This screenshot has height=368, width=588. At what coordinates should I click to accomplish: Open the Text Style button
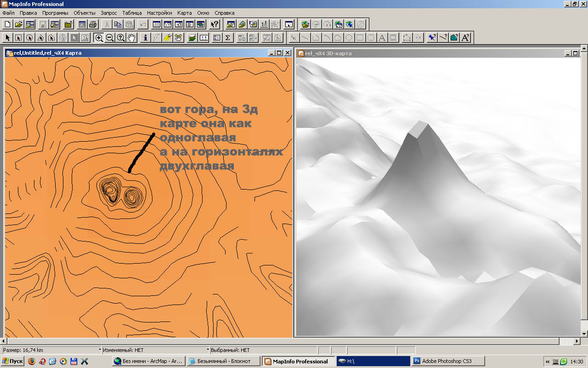point(465,38)
